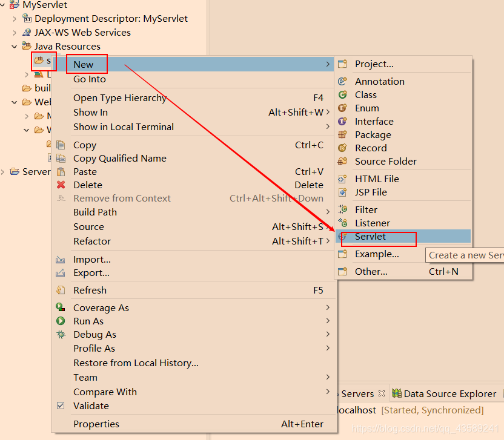Select Open Type Hierarchy

(x=194, y=97)
